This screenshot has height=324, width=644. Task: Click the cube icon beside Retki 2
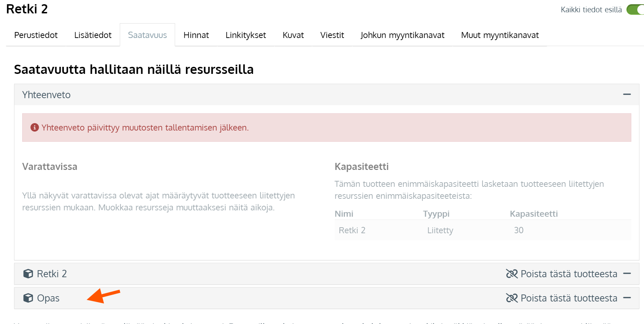coord(28,274)
